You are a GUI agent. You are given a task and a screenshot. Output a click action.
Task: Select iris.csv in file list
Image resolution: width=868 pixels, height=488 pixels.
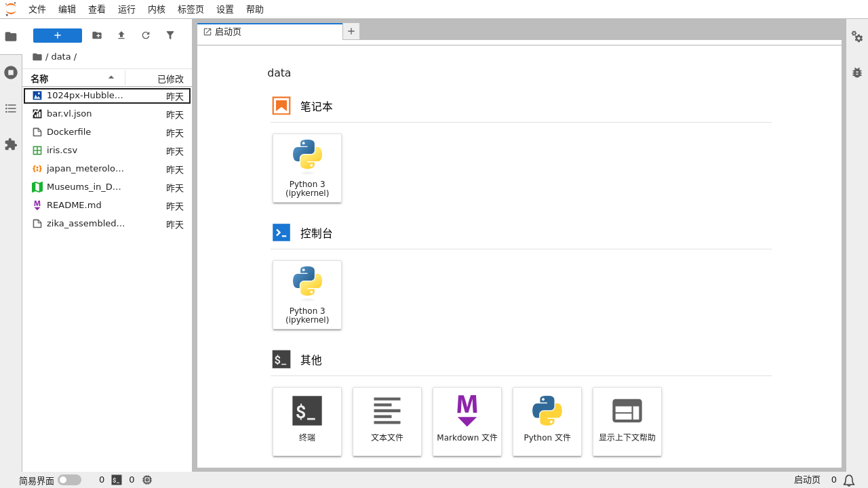62,150
